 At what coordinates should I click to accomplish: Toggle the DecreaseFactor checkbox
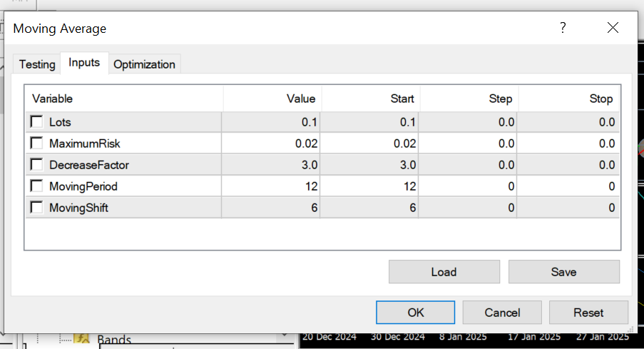[36, 164]
